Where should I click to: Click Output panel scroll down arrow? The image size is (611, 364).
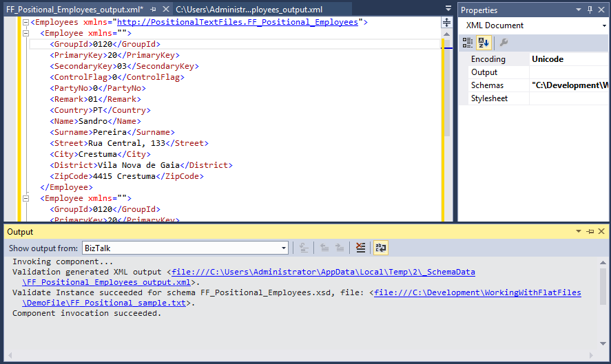[x=603, y=344]
